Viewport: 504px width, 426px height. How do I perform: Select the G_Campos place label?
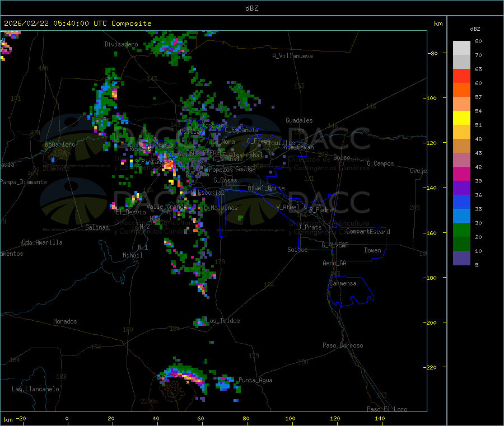[x=380, y=163]
